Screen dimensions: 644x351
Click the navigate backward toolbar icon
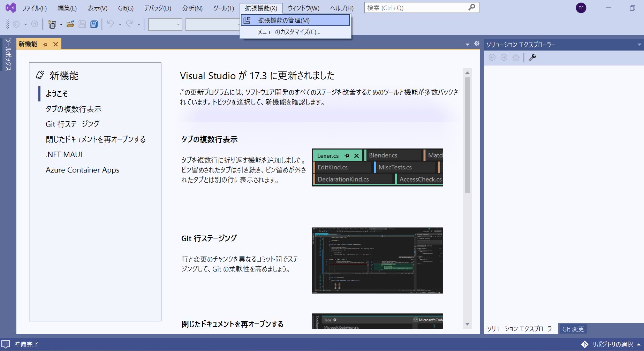[16, 24]
